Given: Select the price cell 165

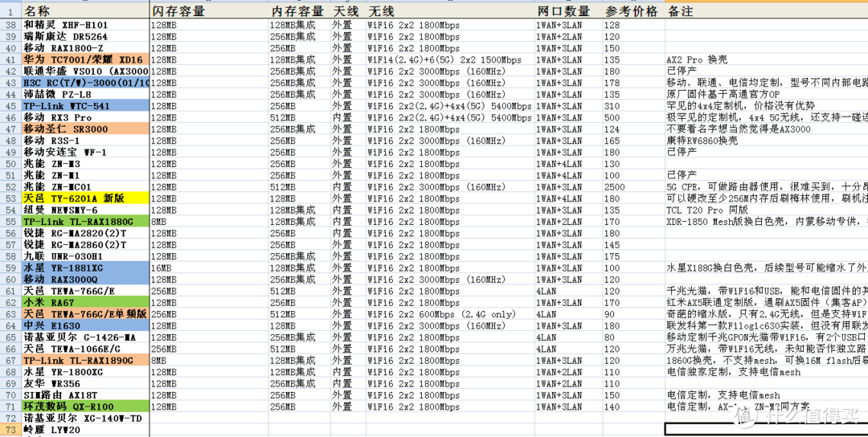Looking at the screenshot, I should [634, 141].
